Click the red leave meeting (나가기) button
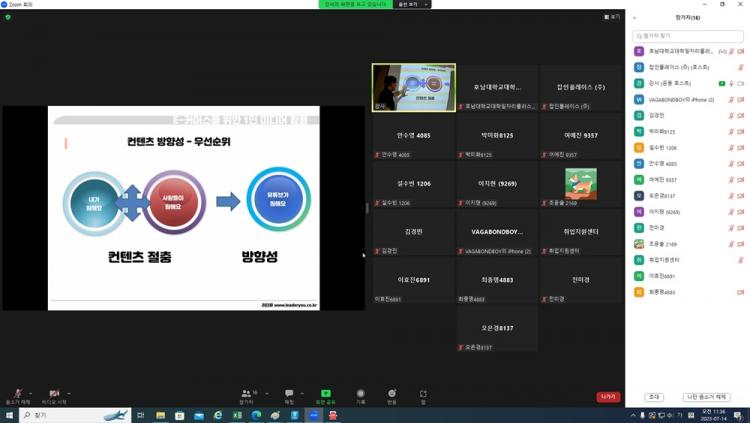 608,397
